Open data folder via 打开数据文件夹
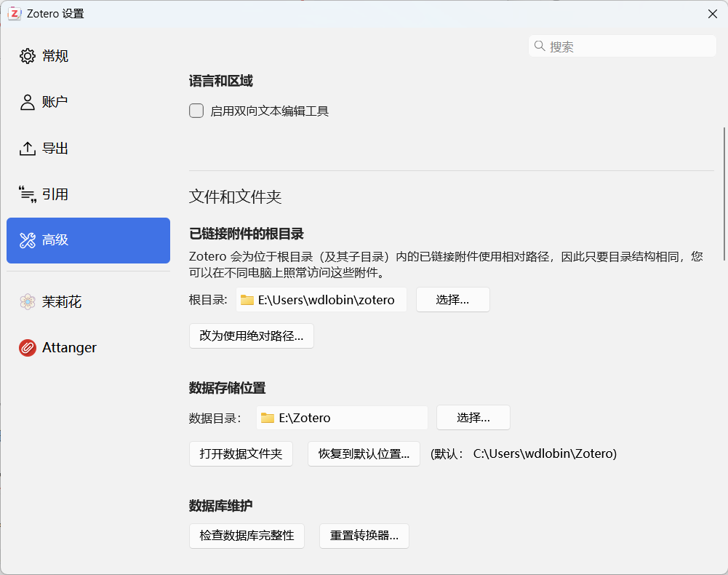This screenshot has width=728, height=575. (241, 453)
